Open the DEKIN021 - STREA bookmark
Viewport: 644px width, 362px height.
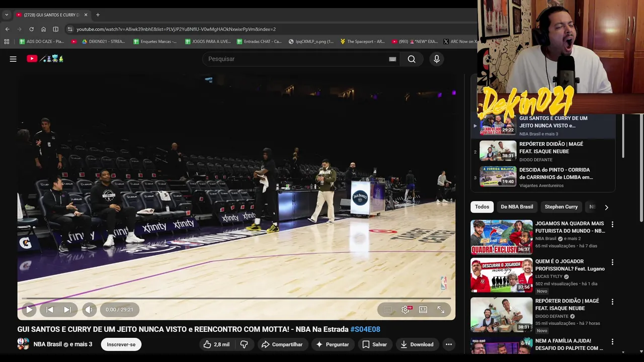103,42
